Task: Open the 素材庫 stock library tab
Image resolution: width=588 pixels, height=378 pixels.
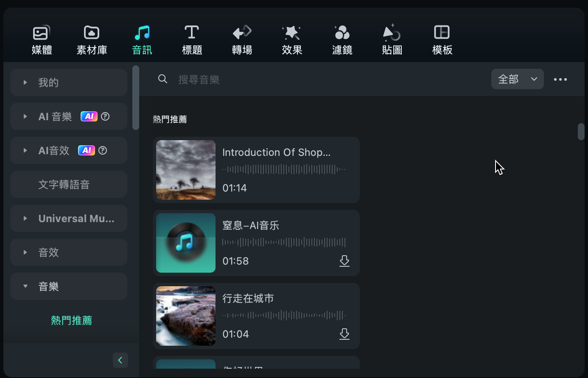Action: click(x=92, y=40)
